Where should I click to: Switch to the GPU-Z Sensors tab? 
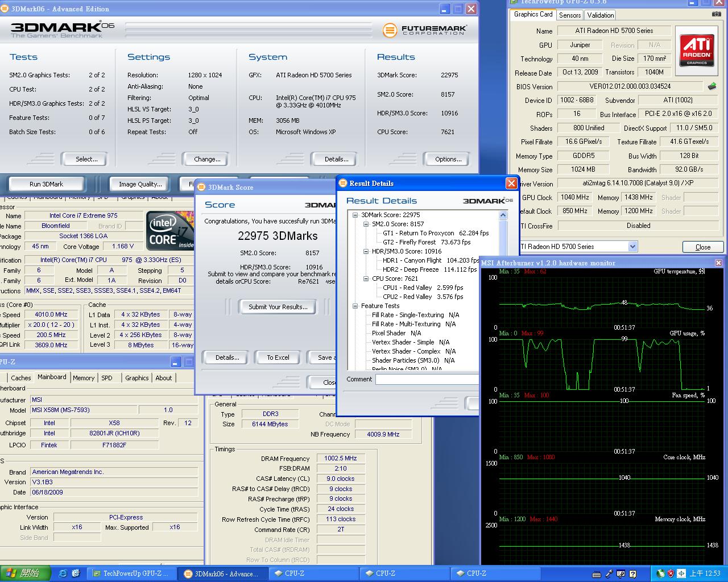point(570,15)
